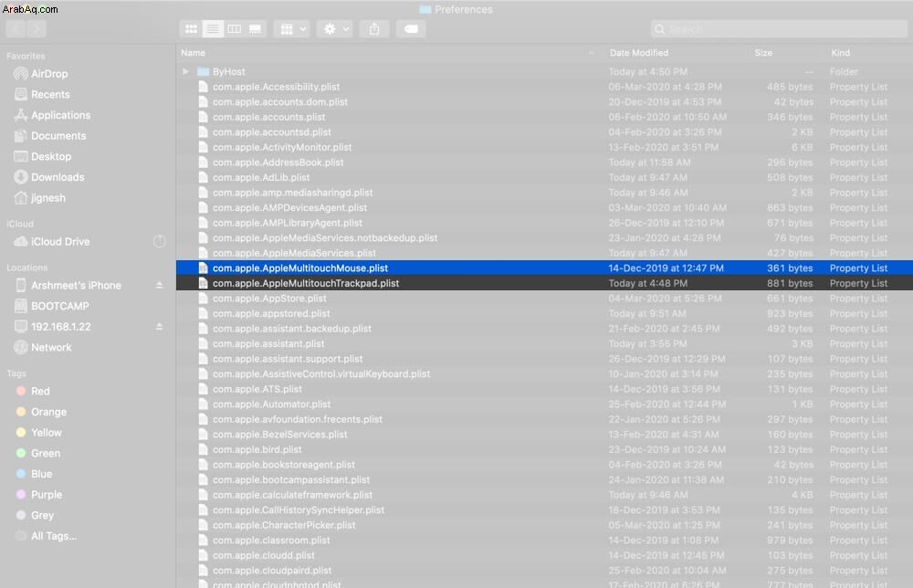The height and width of the screenshot is (588, 913).
Task: Switch to gallery view
Action: [x=255, y=29]
